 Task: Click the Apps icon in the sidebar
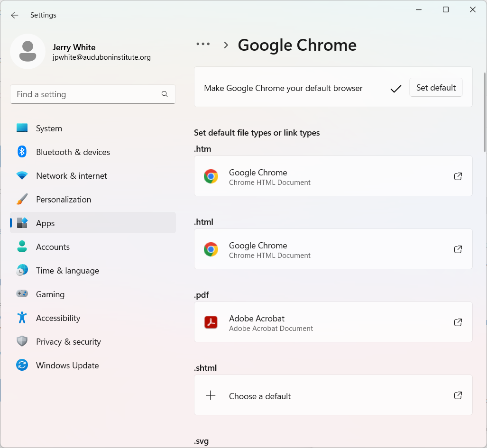coord(22,223)
